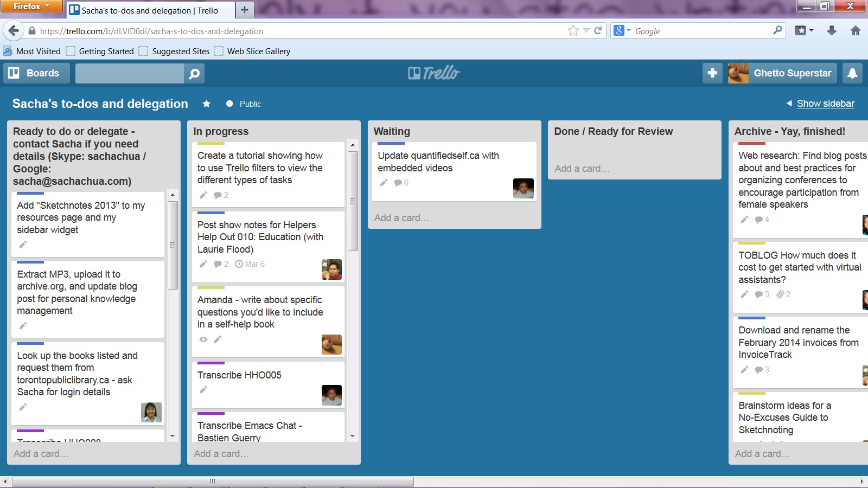
Task: Click the avatar on the Amanda card
Action: tap(331, 344)
